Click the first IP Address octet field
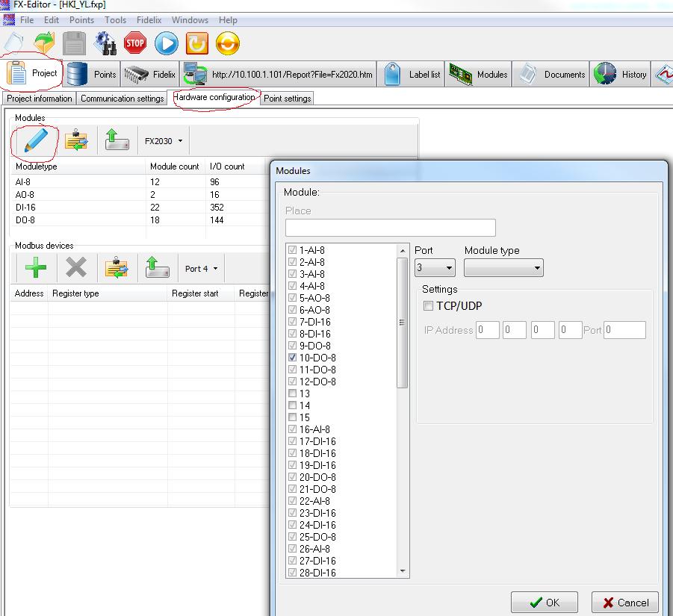 (488, 330)
